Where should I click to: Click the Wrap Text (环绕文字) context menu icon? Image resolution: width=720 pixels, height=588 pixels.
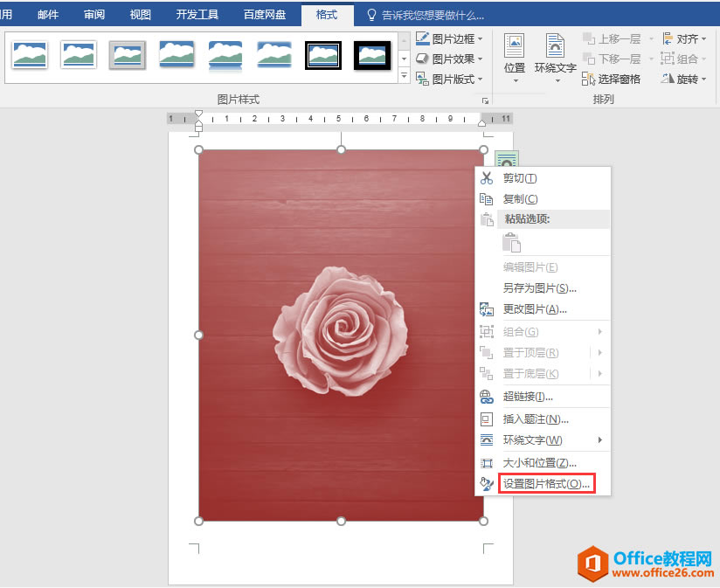487,440
